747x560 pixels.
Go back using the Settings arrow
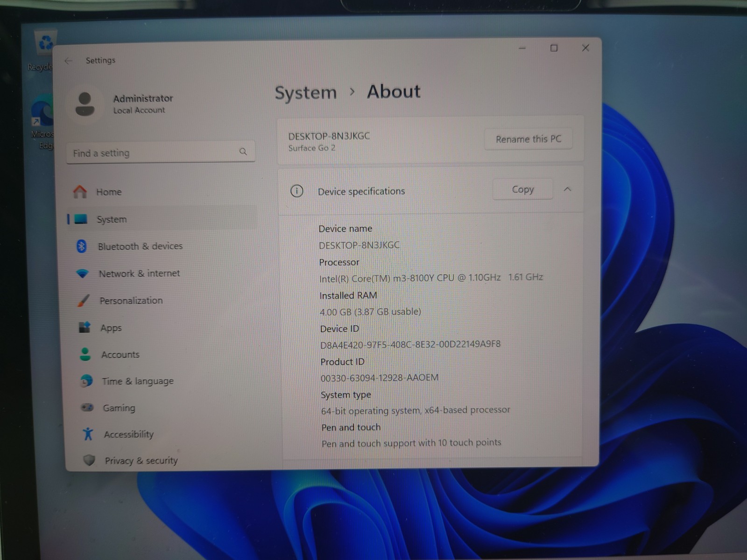[69, 61]
